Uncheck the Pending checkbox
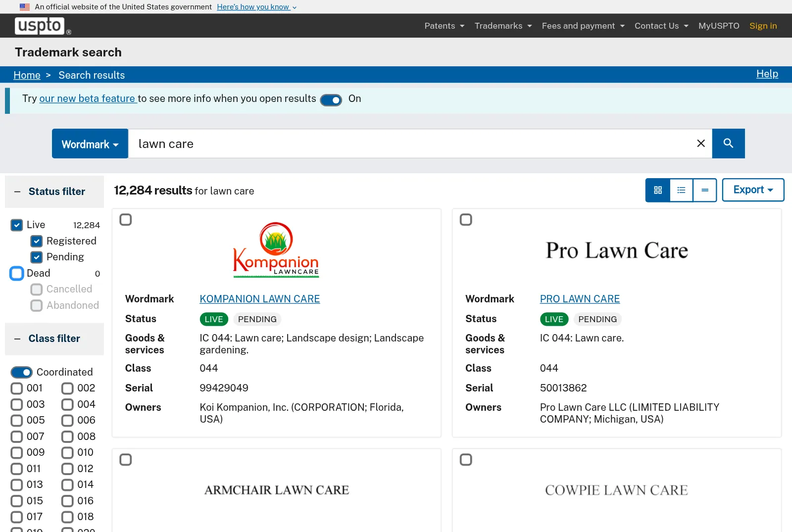Screen dimensions: 792x532 pyautogui.click(x=37, y=257)
